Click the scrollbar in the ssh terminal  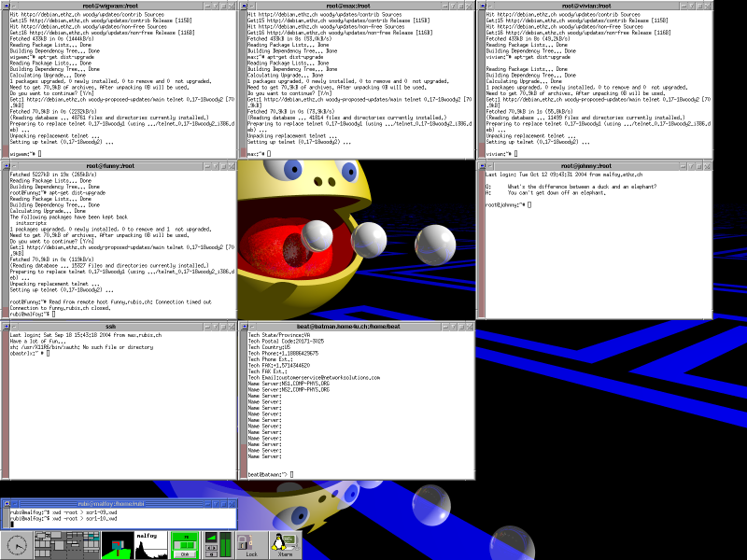[6, 405]
